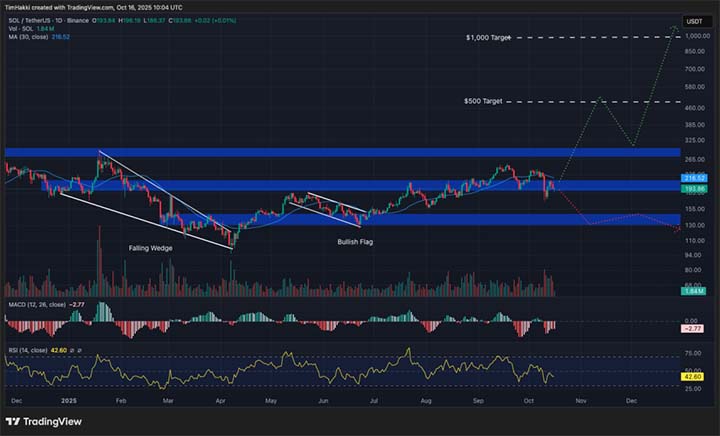Select the "$1,000 Target" text annotation
This screenshot has width=720, height=436.
[x=489, y=38]
